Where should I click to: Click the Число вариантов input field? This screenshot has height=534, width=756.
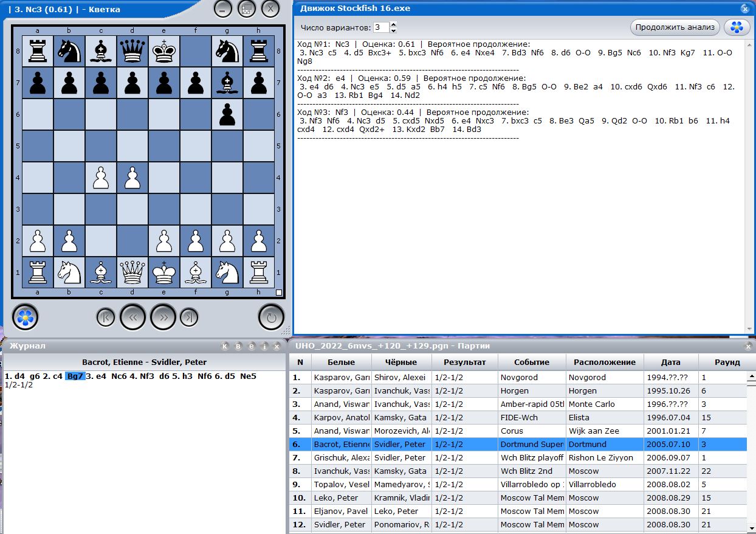(380, 27)
